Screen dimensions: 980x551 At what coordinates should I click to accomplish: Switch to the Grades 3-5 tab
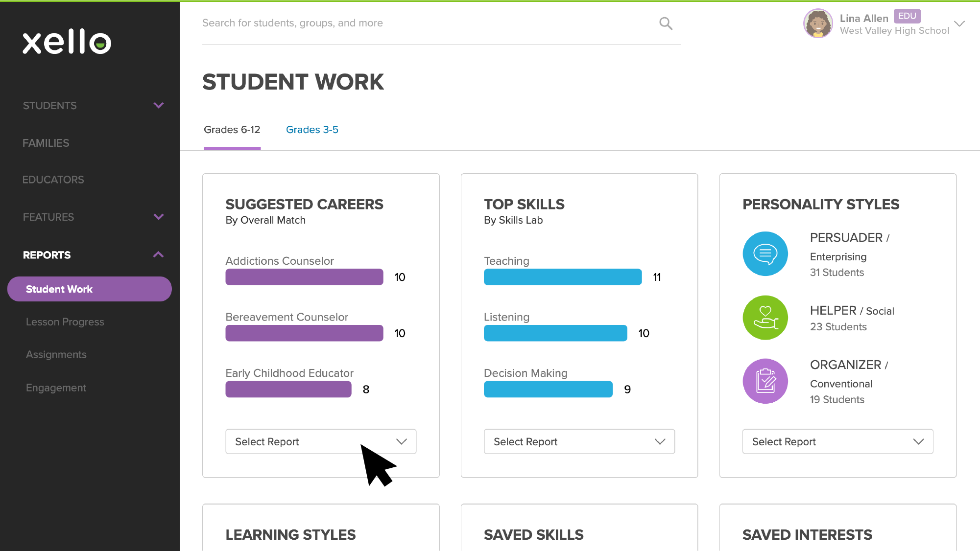pyautogui.click(x=312, y=130)
